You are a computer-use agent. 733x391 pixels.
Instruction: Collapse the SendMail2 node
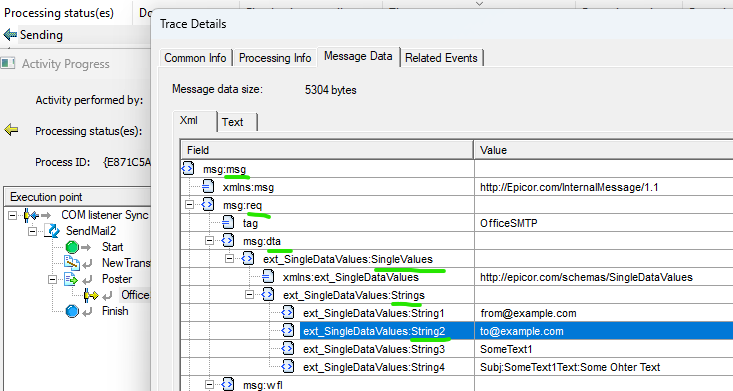coord(32,231)
